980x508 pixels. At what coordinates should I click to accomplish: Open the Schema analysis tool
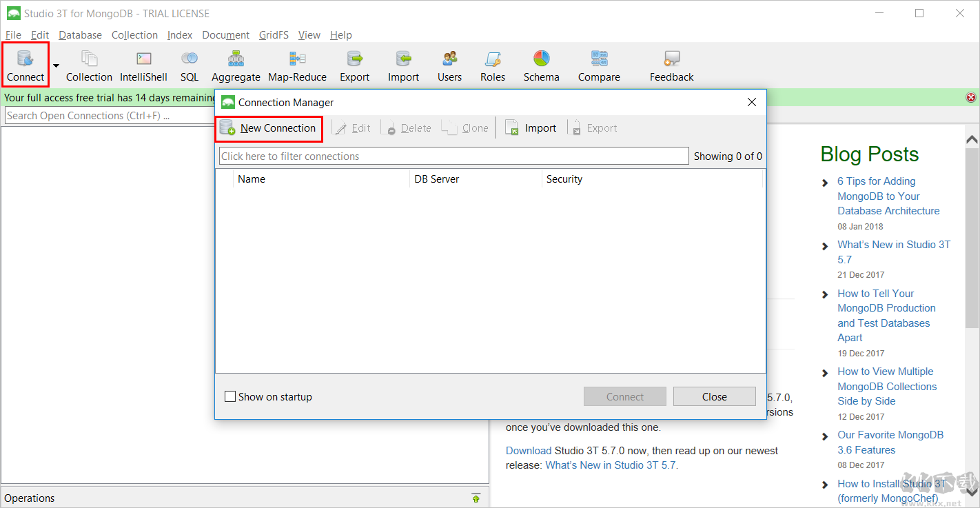coord(541,65)
